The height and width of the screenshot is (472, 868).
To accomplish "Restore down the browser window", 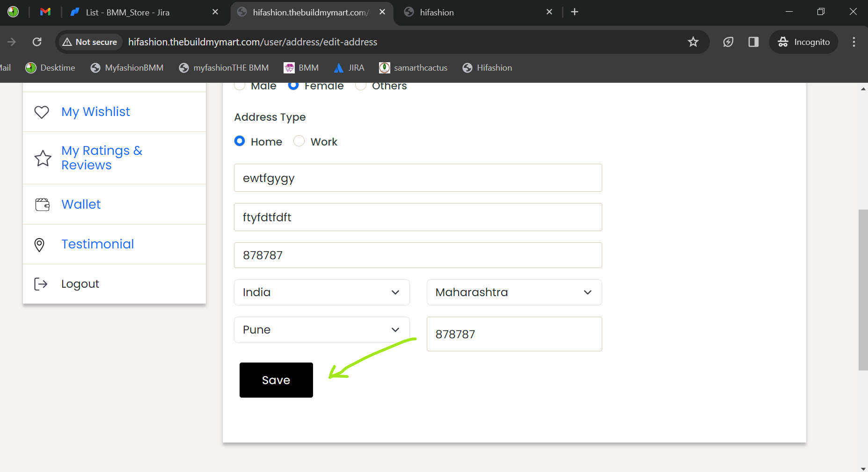I will tap(821, 12).
